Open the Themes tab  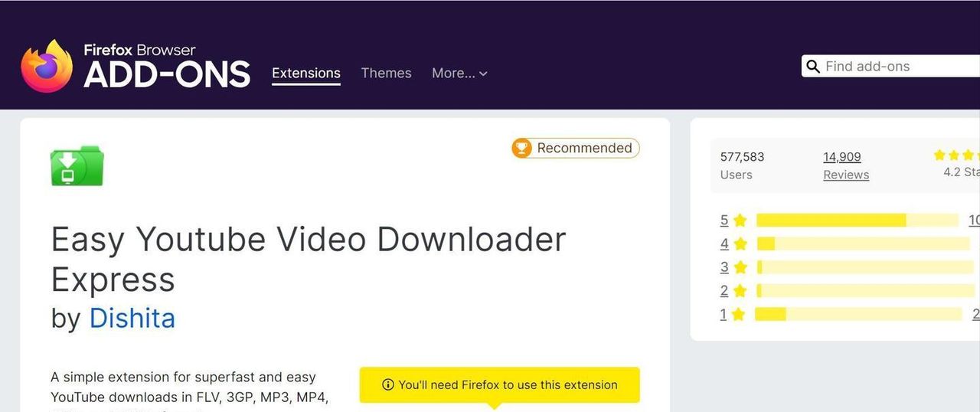pyautogui.click(x=386, y=74)
